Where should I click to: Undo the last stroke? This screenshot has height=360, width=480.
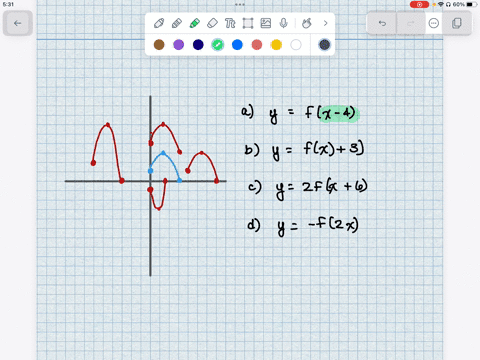(382, 23)
